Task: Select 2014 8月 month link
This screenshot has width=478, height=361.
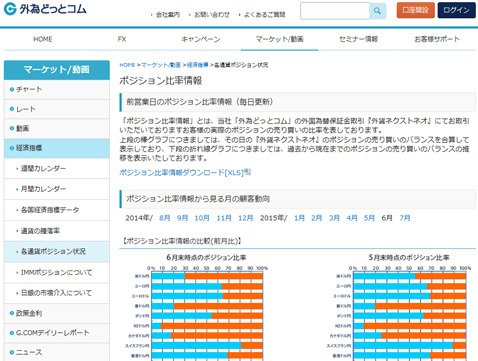Action: [x=165, y=218]
